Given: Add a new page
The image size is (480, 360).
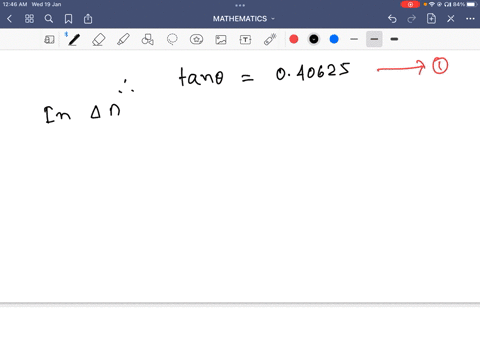Looking at the screenshot, I should coord(431,19).
